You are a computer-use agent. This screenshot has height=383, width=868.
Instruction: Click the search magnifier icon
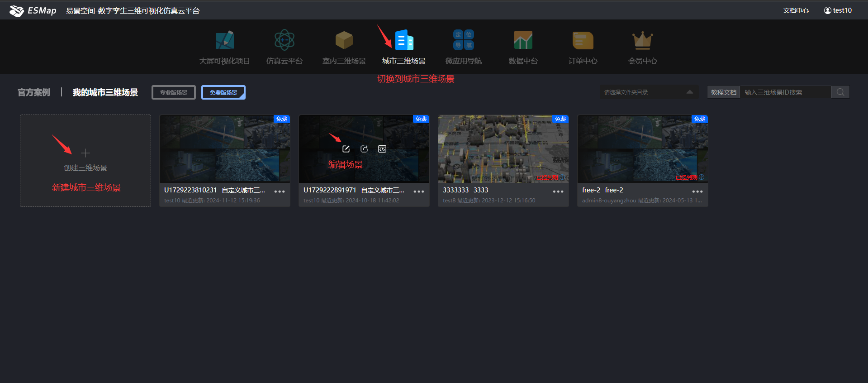coord(840,92)
